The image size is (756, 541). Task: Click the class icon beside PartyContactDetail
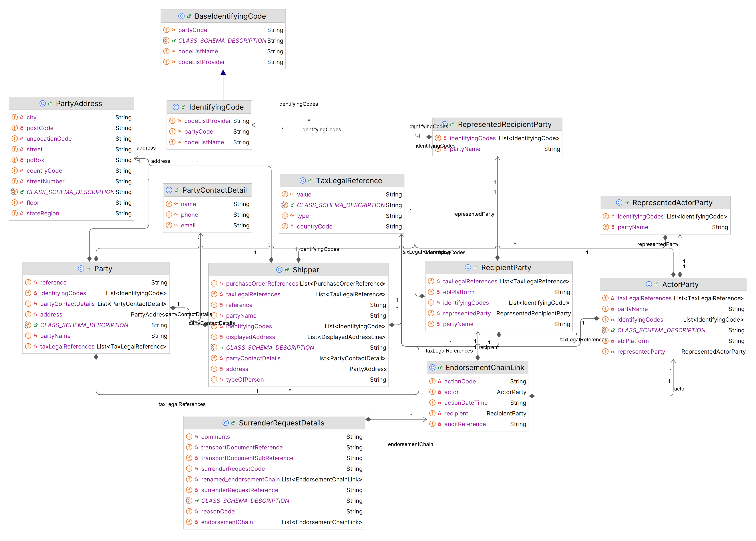click(169, 190)
